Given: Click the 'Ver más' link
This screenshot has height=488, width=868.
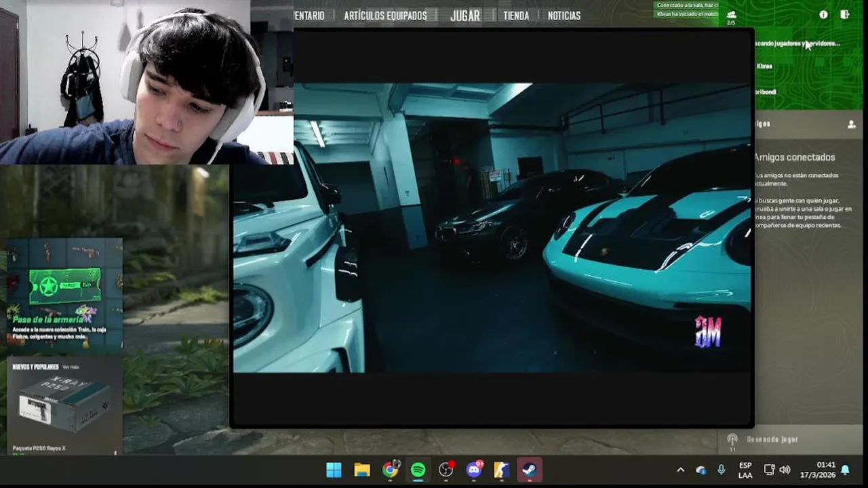Looking at the screenshot, I should (71, 367).
